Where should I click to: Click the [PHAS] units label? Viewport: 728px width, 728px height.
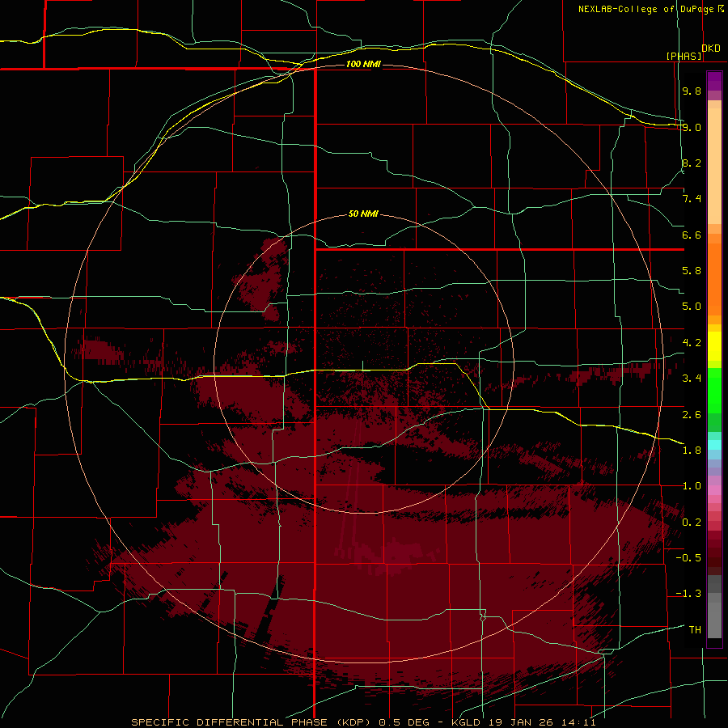684,56
